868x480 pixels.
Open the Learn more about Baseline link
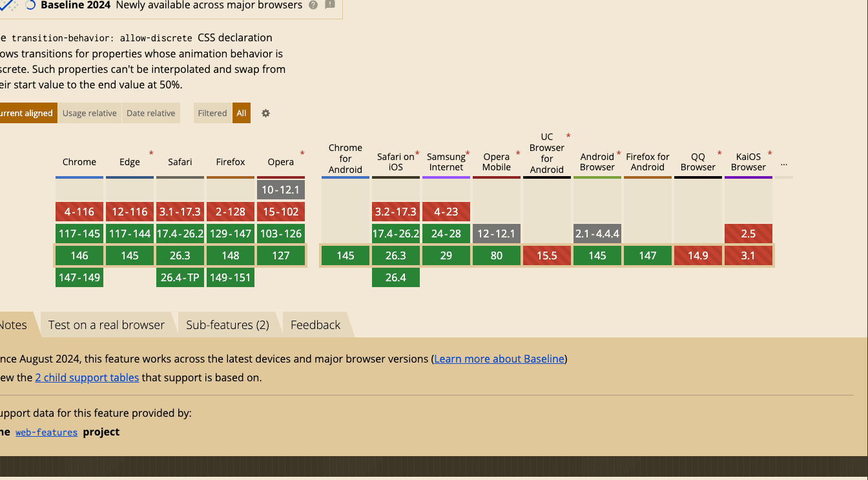[x=499, y=359]
